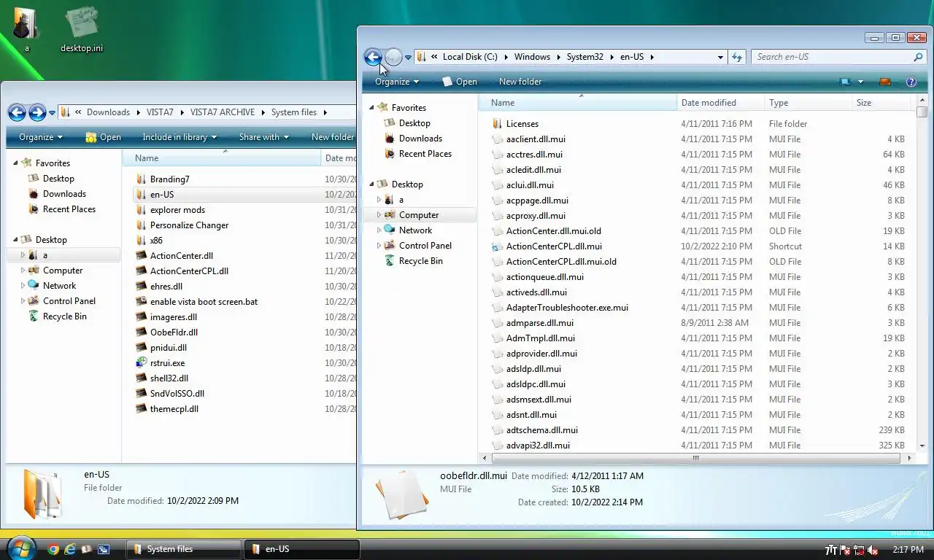Collapse Desktop tree in System files sidebar
The image size is (934, 560).
coord(15,240)
